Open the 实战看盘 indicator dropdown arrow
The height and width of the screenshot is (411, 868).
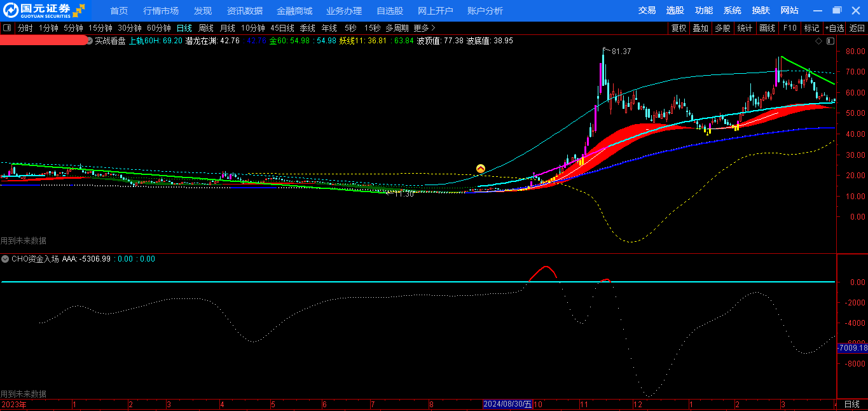(90, 41)
